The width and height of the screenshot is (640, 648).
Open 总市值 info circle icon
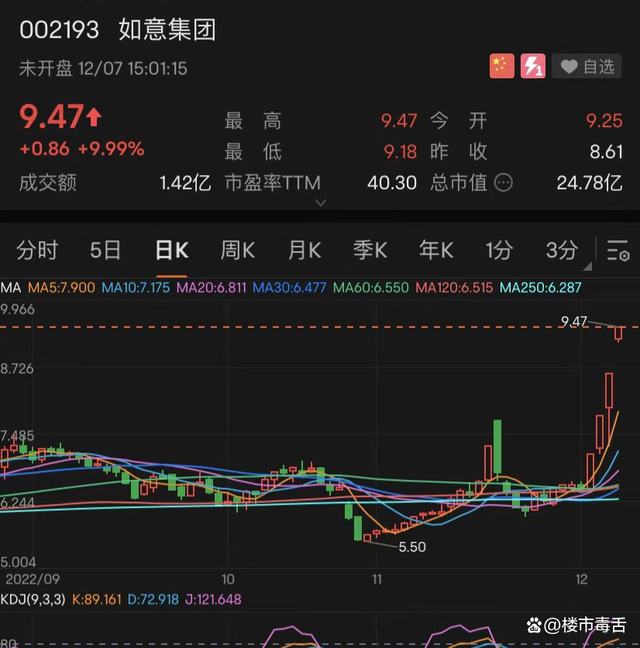(x=503, y=182)
